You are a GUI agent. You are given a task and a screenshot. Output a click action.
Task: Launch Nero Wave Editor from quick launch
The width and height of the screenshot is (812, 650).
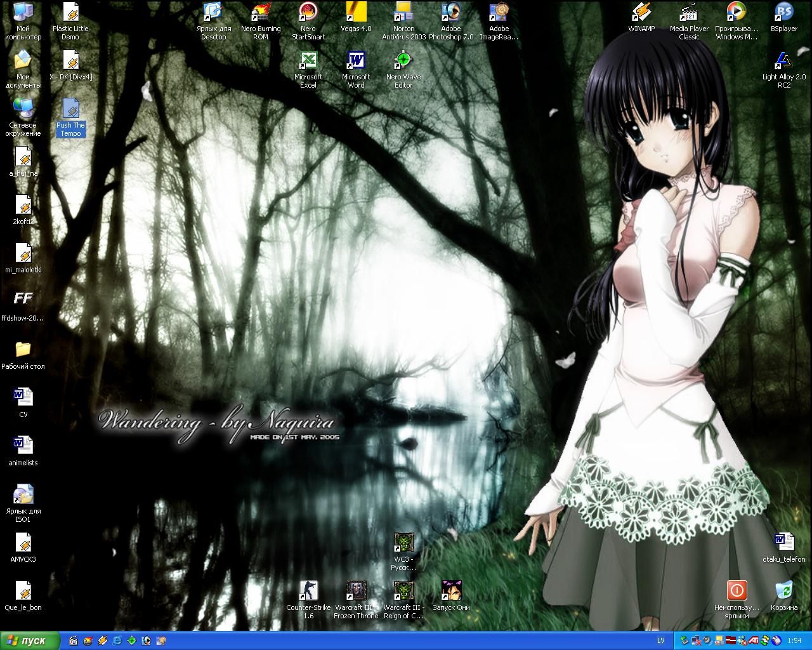tap(131, 640)
